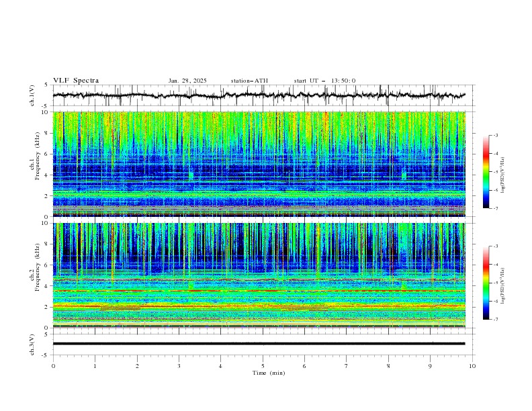The width and height of the screenshot is (532, 411).
Task: Click the "5" voltage tick on ch.1(V) axis
Action: (x=46, y=85)
